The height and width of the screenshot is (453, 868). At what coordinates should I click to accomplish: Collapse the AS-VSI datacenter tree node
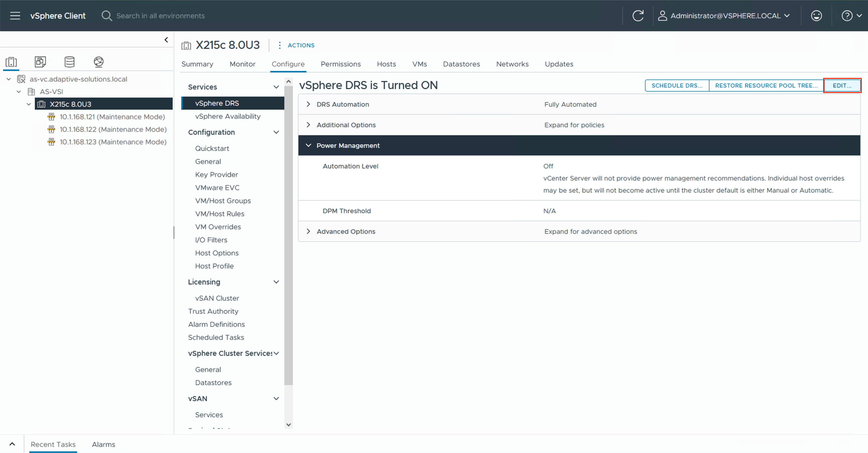click(19, 92)
